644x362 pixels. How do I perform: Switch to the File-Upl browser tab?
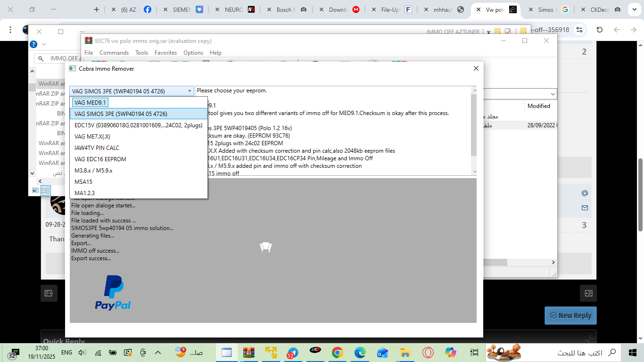point(390,9)
